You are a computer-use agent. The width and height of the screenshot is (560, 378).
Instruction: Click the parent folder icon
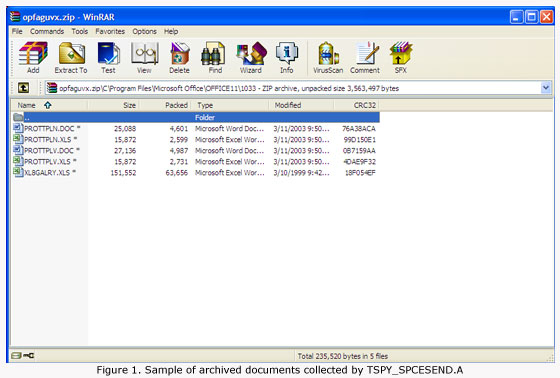tap(18, 117)
